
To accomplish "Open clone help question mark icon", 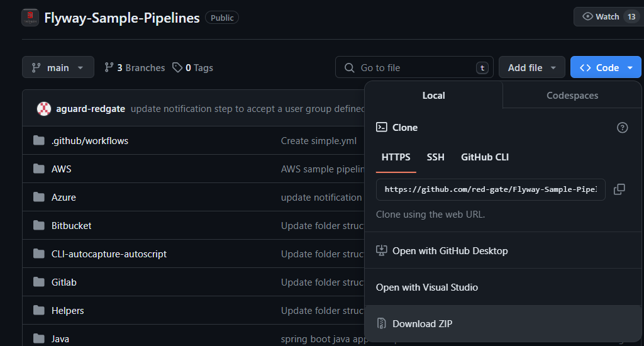I will click(x=622, y=127).
